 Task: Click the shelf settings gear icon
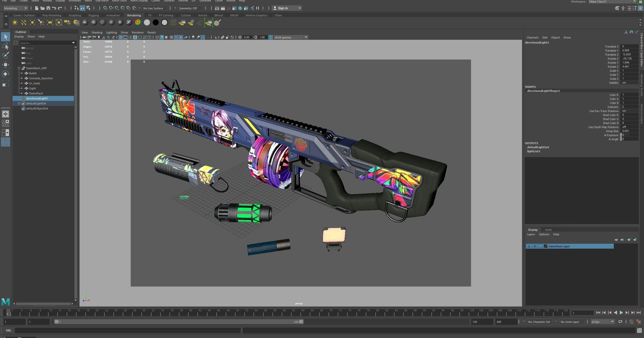6,24
